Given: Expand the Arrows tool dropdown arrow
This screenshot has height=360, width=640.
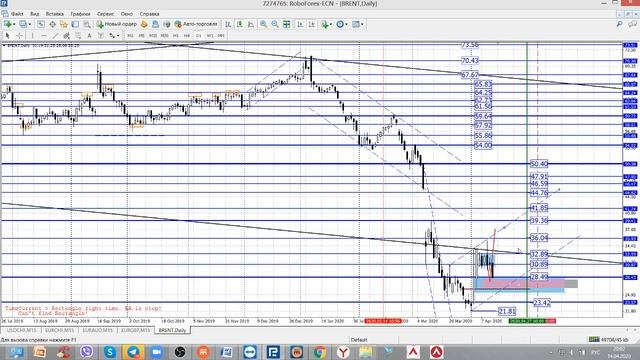Looking at the screenshot, I should [x=118, y=36].
